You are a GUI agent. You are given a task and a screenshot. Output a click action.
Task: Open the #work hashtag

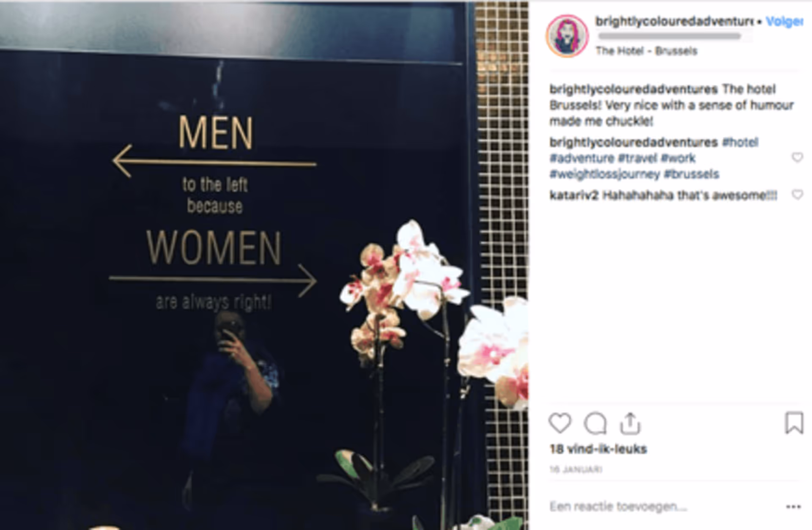(x=678, y=158)
